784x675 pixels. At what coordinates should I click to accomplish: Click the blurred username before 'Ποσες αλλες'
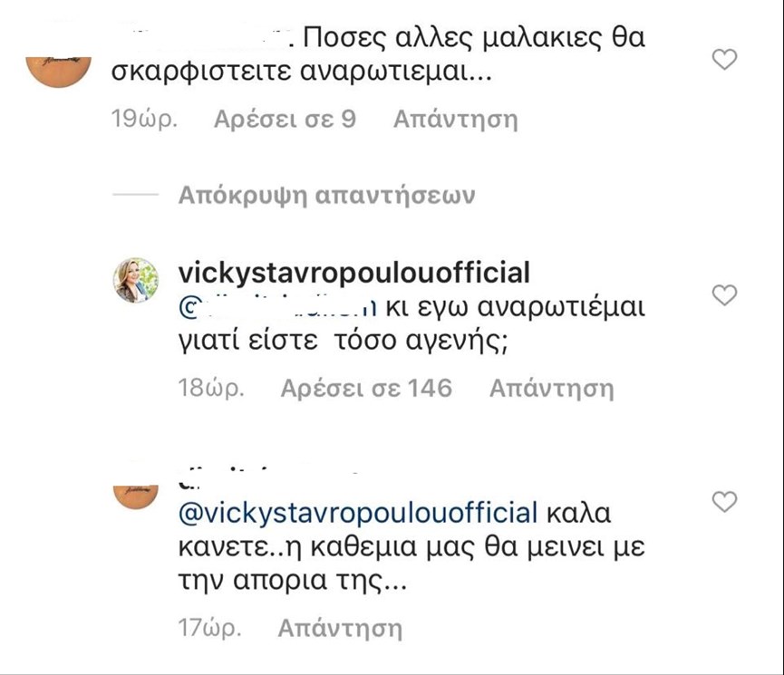205,37
